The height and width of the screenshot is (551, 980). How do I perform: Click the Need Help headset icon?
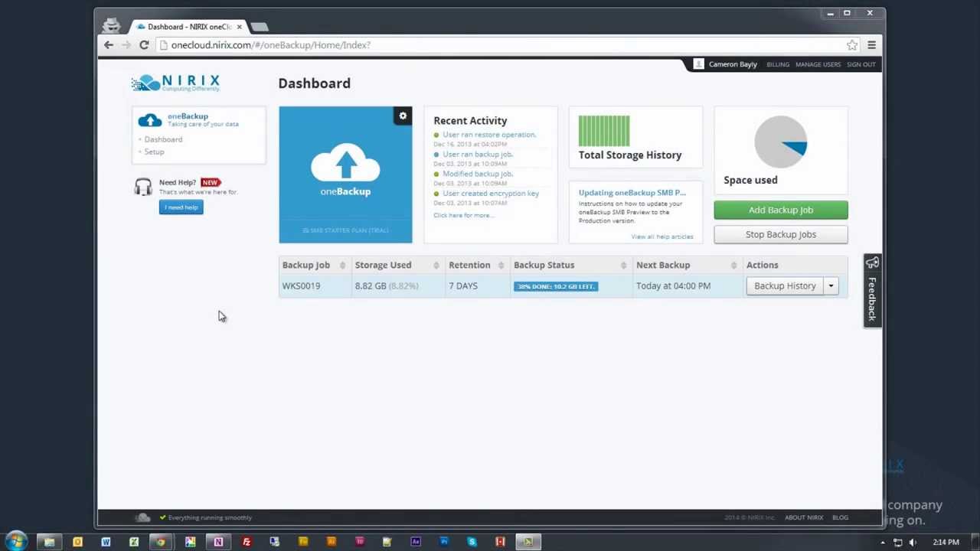[x=143, y=187]
